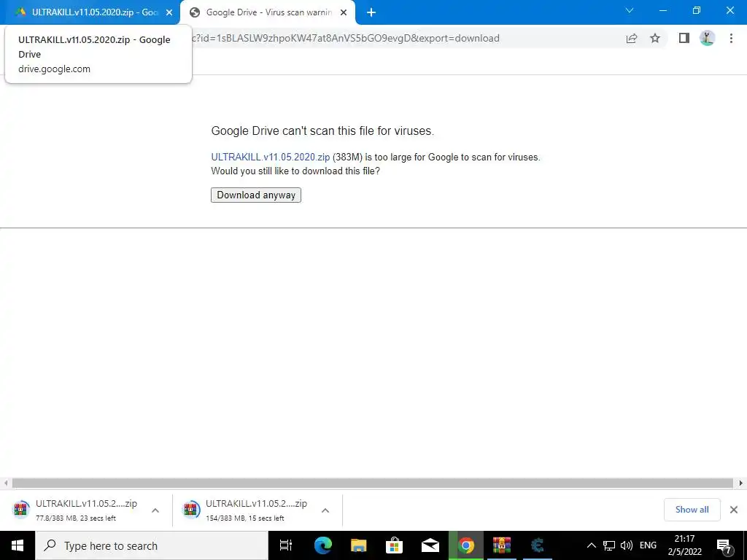
Task: Open the Chrome profile avatar
Action: pos(708,38)
